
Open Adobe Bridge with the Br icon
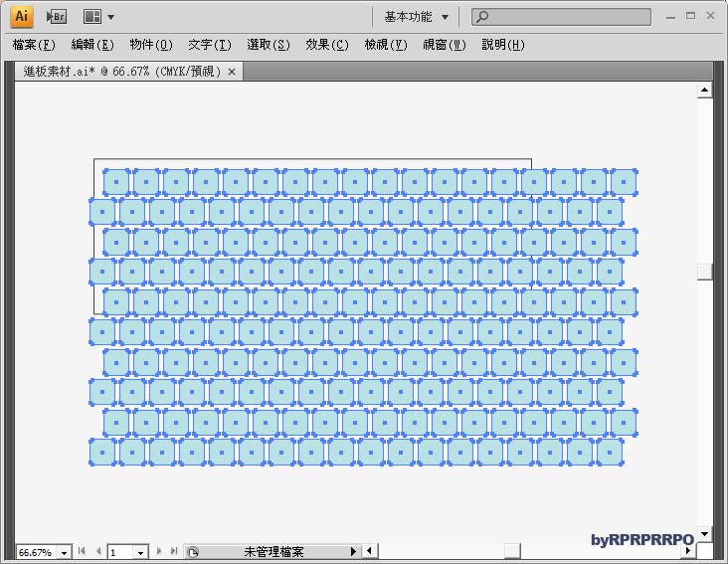point(56,17)
